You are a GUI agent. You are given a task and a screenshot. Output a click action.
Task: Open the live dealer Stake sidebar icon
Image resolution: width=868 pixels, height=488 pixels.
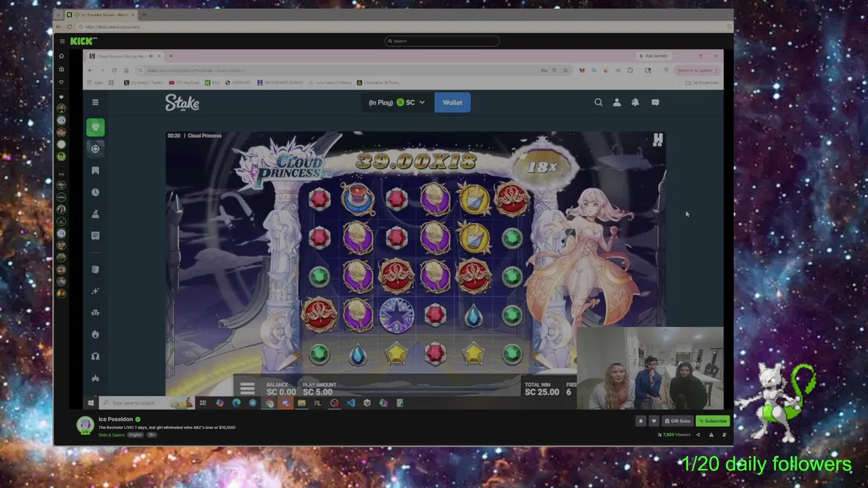96,356
